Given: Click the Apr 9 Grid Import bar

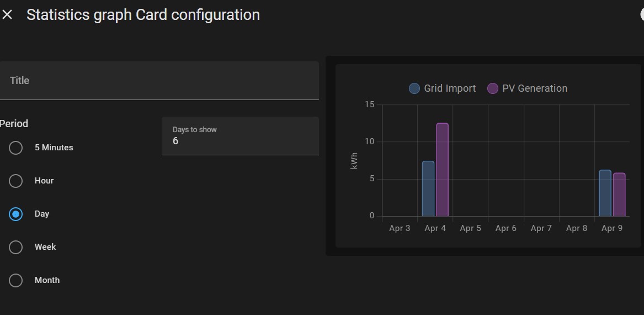Looking at the screenshot, I should pos(605,193).
